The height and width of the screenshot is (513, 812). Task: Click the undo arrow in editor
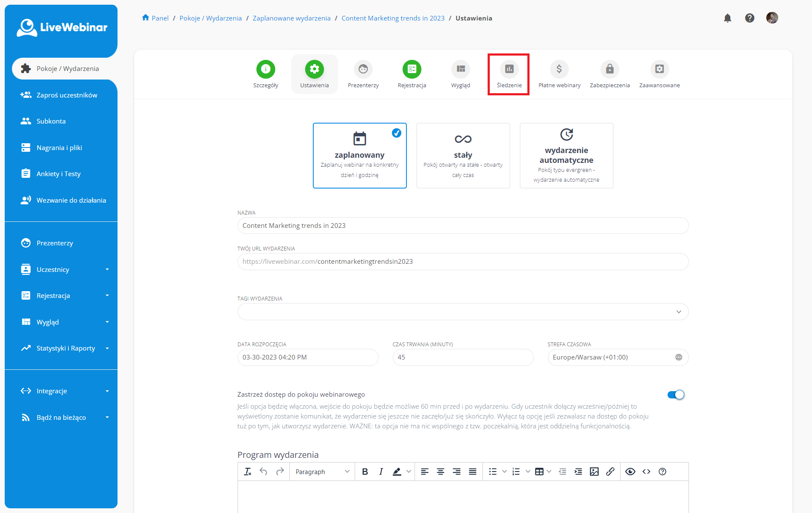tap(263, 472)
